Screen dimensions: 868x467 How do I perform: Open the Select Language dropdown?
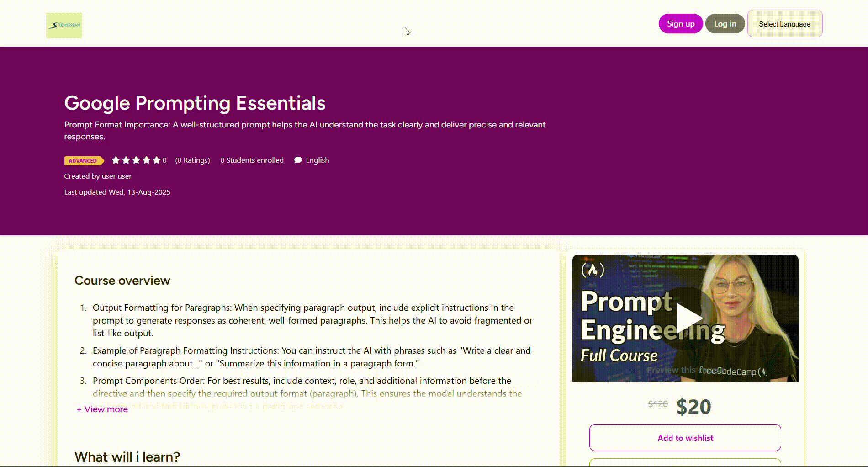click(785, 24)
